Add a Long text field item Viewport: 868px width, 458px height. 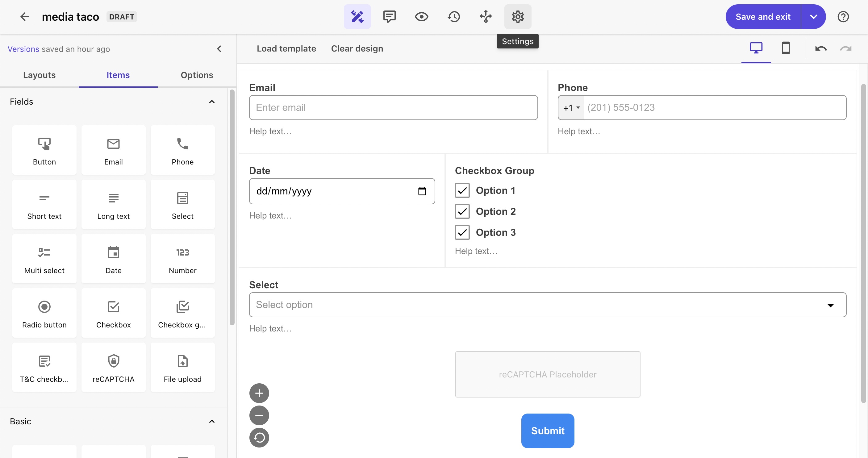113,205
